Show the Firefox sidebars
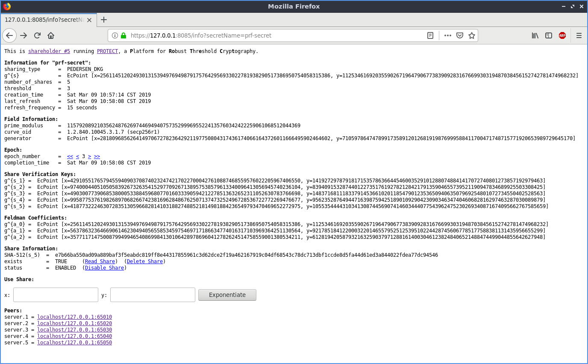The image size is (588, 364). 549,35
